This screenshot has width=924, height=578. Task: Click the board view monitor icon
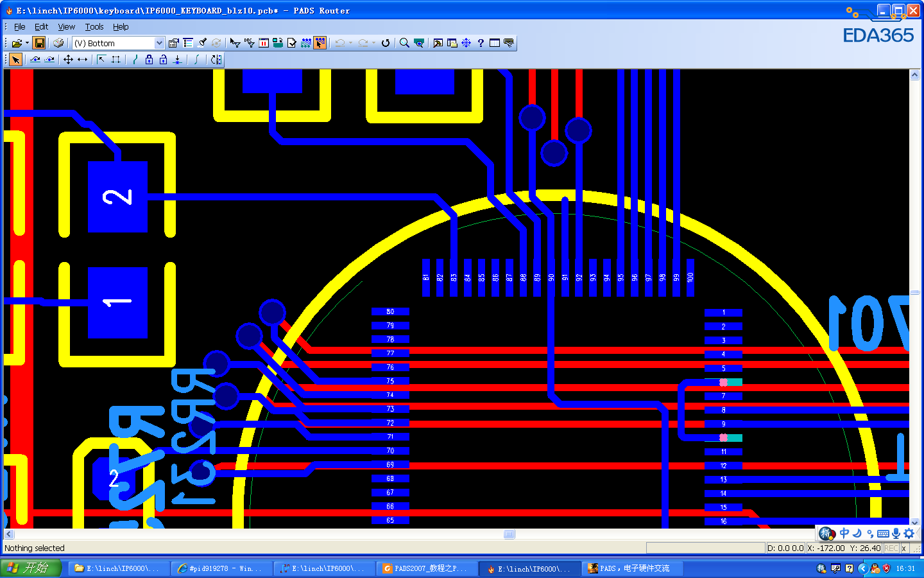(419, 43)
